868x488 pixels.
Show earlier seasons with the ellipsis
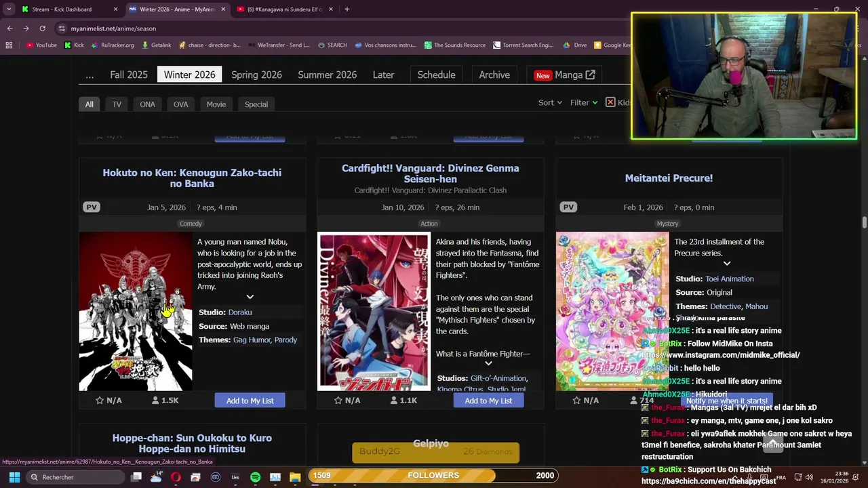pyautogui.click(x=90, y=75)
